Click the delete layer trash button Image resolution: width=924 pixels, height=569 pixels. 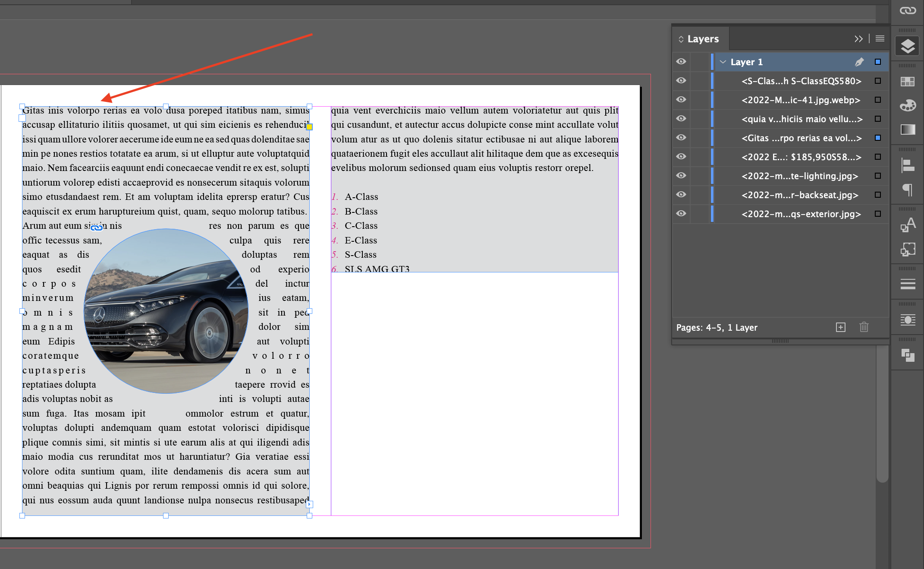coord(864,327)
